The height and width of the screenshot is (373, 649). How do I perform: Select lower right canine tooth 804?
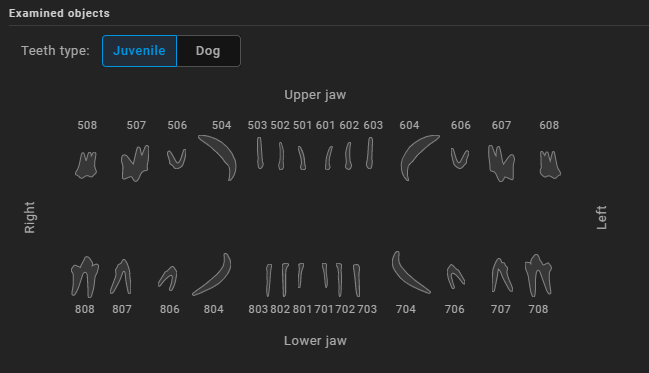(x=212, y=274)
